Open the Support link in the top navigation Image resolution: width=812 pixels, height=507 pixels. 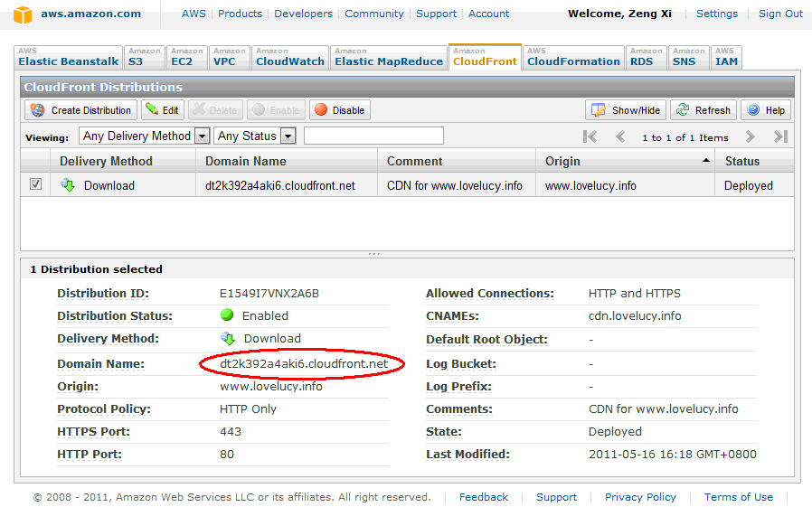436,14
